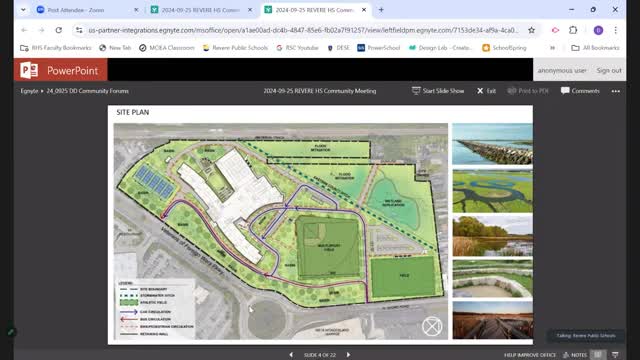Screen dimensions: 640x360
Task: Click the terraced basin photo
Action: [492, 278]
